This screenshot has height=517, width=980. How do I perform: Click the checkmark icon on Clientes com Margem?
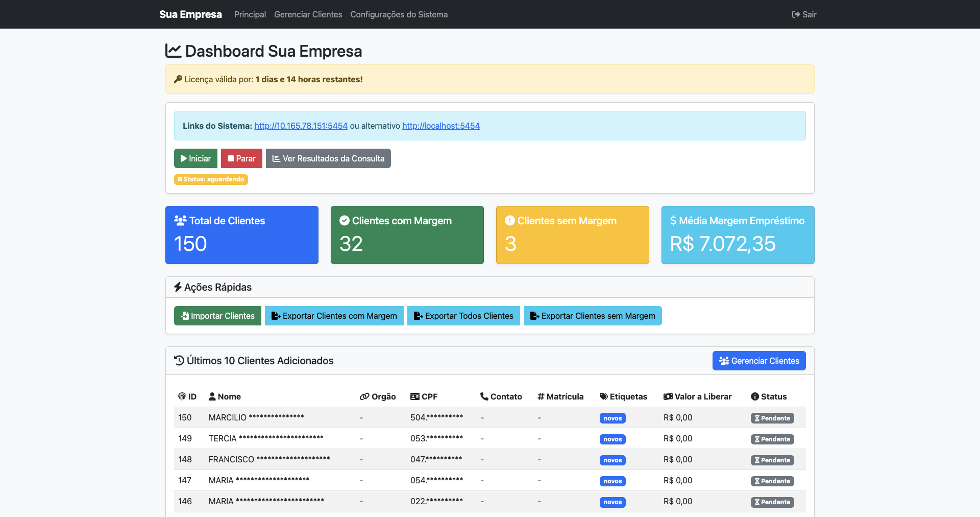pos(345,221)
